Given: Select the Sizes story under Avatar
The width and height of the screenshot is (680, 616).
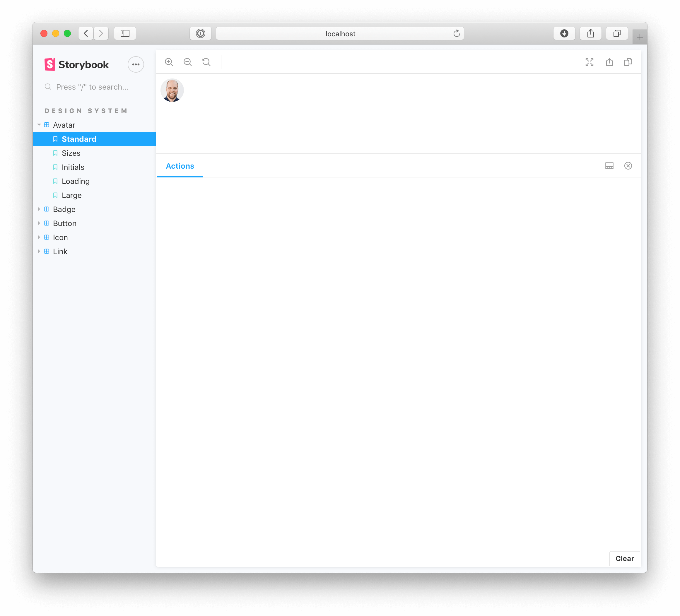Looking at the screenshot, I should click(x=71, y=153).
